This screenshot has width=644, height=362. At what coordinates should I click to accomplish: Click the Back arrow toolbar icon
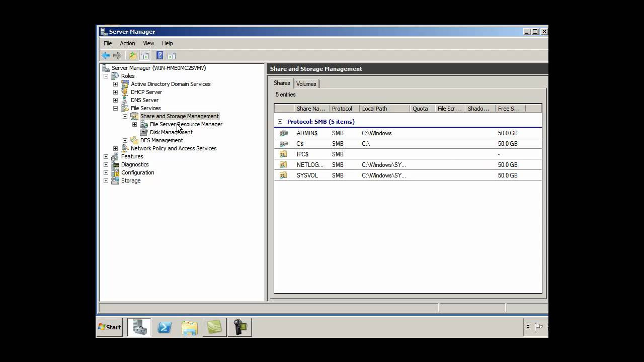pyautogui.click(x=106, y=56)
